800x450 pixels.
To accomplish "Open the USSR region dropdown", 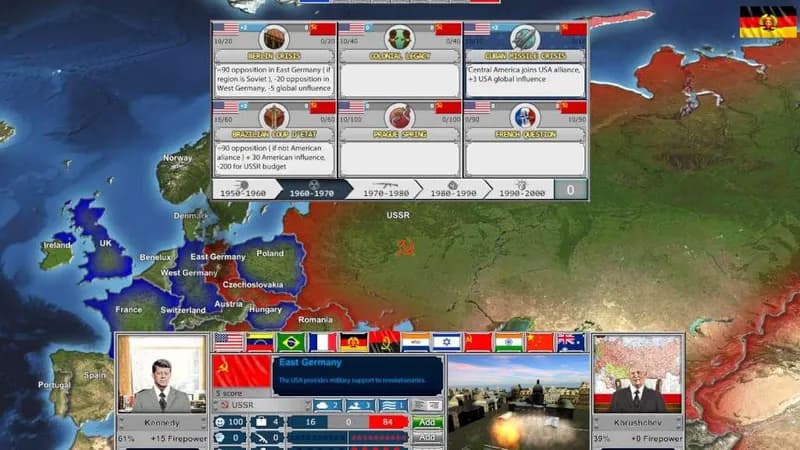I will point(263,405).
